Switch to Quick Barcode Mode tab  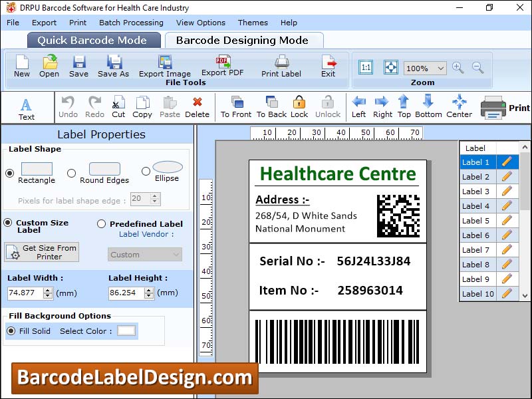click(94, 40)
